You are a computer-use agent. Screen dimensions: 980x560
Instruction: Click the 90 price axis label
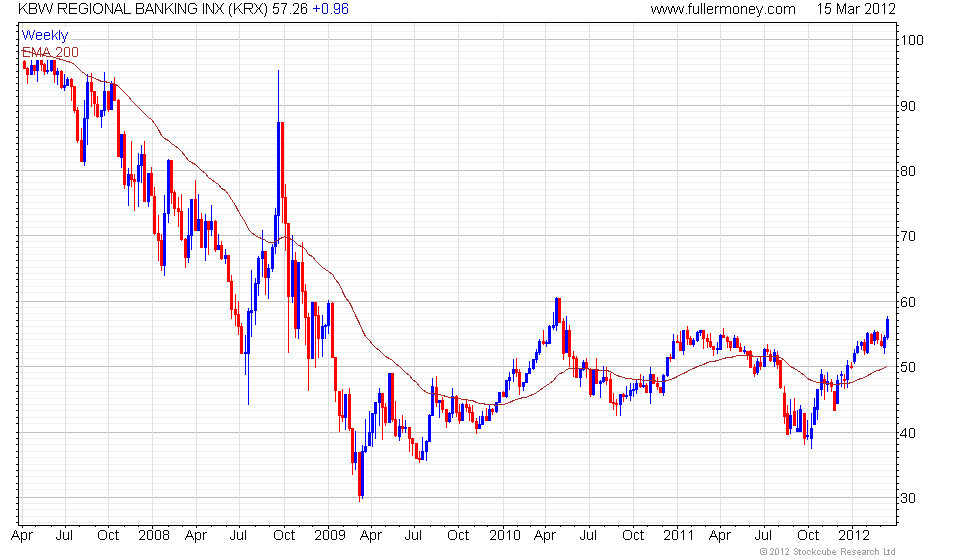pyautogui.click(x=908, y=106)
